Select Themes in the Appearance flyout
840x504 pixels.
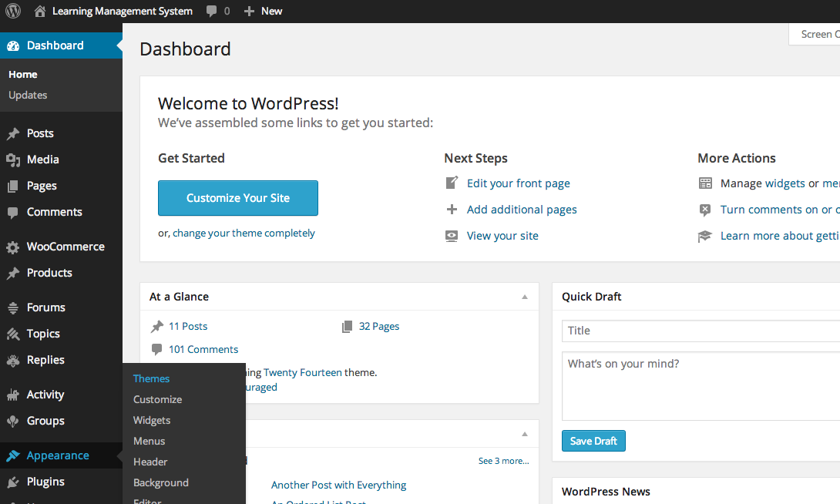pyautogui.click(x=151, y=378)
